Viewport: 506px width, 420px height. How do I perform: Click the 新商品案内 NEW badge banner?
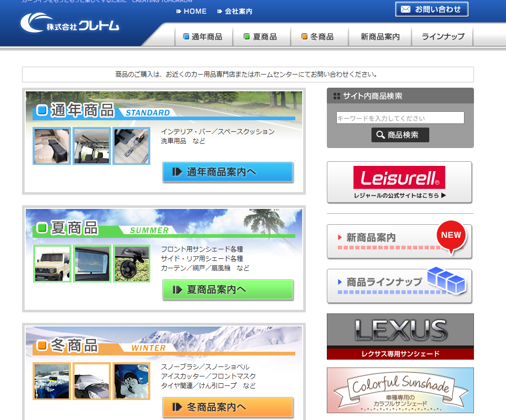tap(399, 241)
